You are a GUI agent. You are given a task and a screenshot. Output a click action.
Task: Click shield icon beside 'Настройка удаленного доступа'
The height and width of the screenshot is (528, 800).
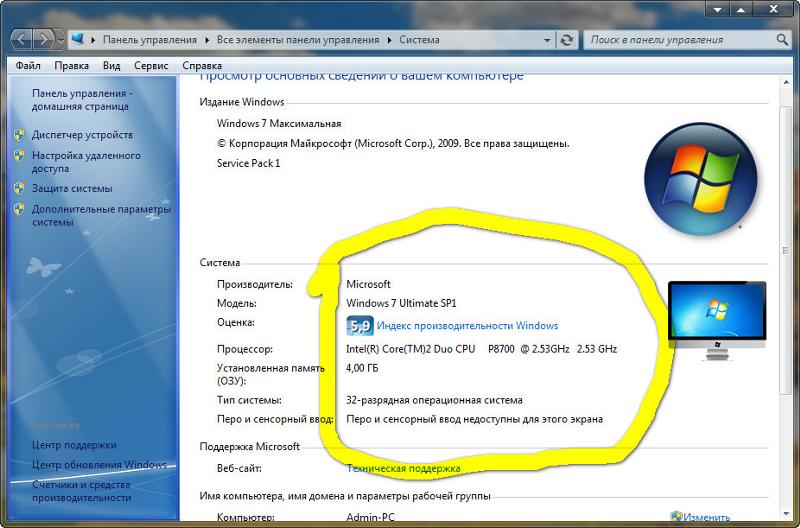[x=19, y=156]
